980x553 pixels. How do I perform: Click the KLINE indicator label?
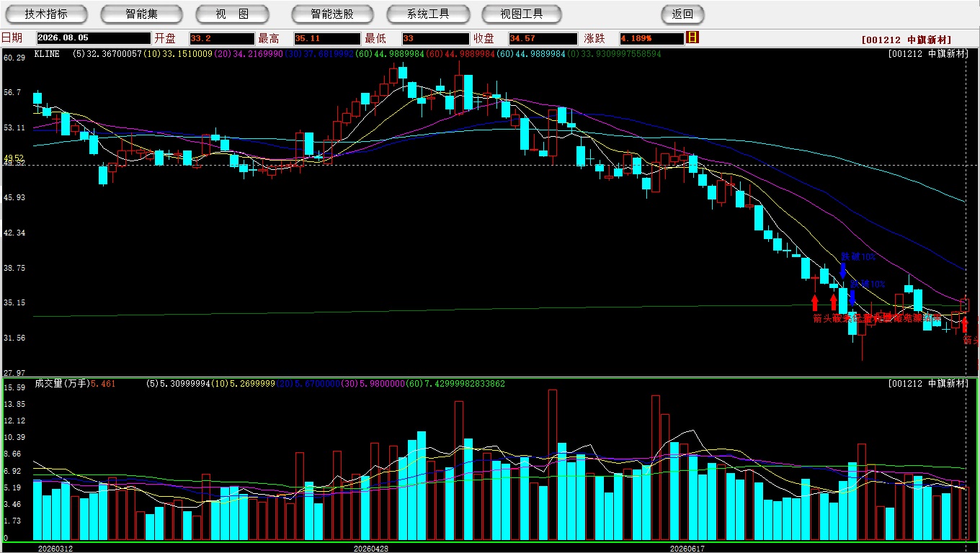(x=47, y=54)
